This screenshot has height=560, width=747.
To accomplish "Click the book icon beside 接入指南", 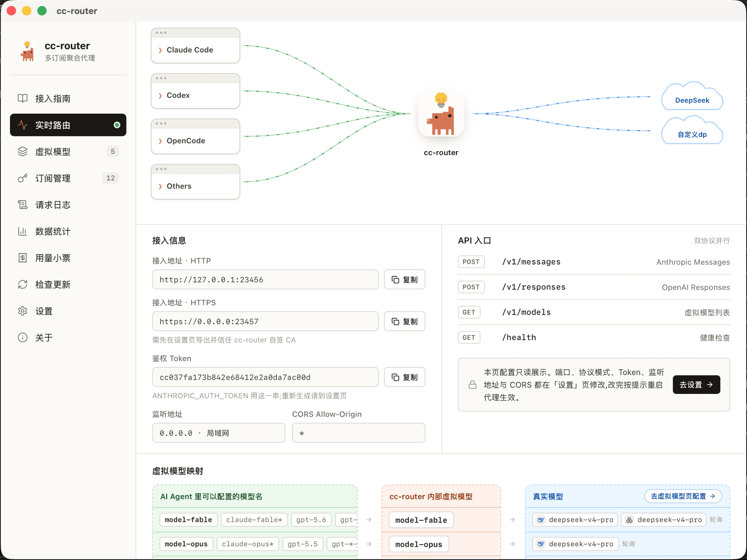I will click(22, 98).
